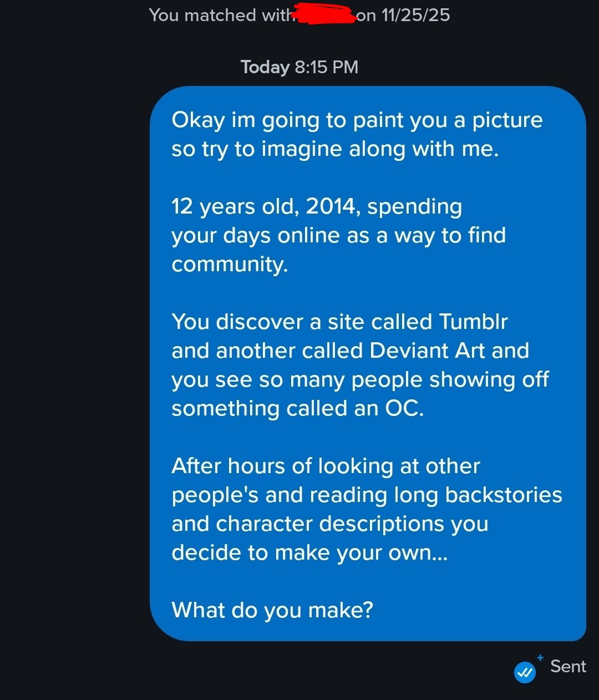Image resolution: width=599 pixels, height=700 pixels.
Task: Click the word "Tumblr" in the message
Action: (473, 322)
